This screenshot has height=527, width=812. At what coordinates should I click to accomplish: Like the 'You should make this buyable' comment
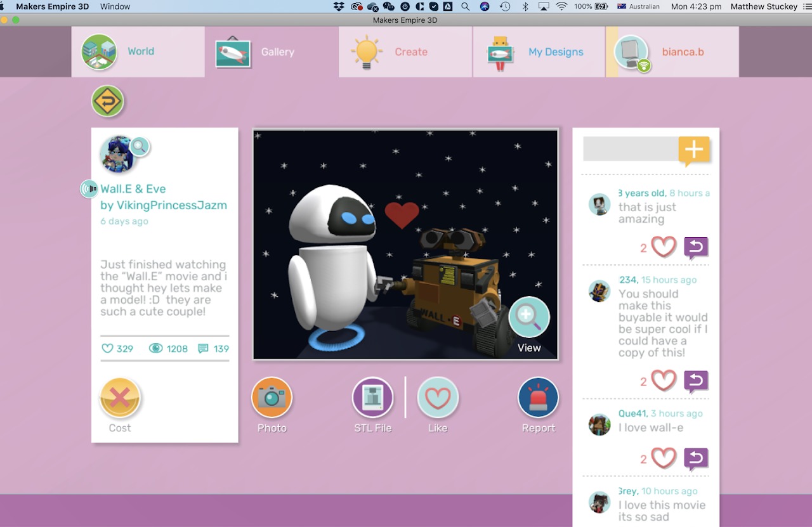coord(664,381)
